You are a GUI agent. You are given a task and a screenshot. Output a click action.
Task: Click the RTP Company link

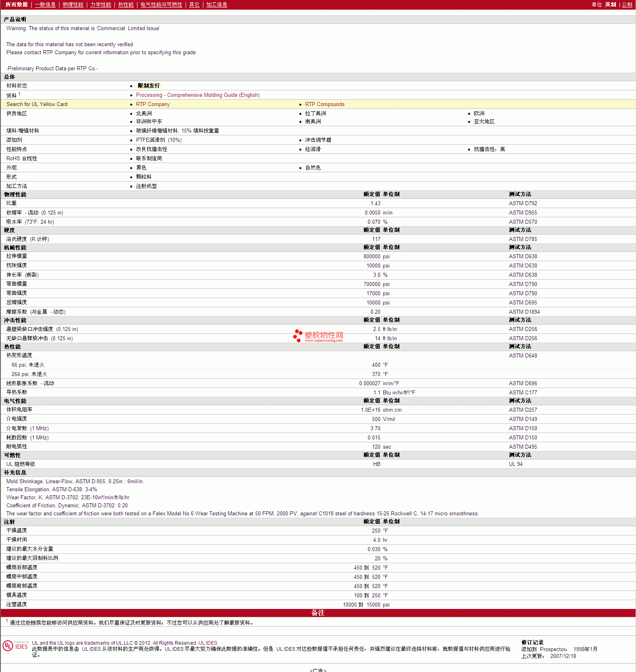pos(153,104)
